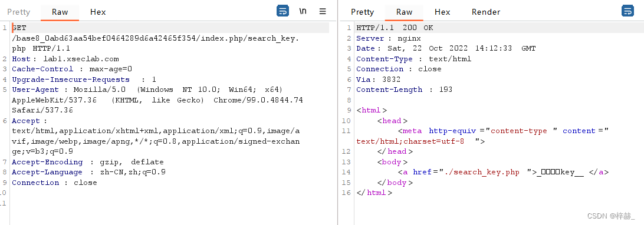Click Safari/537.36 text in request

pos(42,110)
